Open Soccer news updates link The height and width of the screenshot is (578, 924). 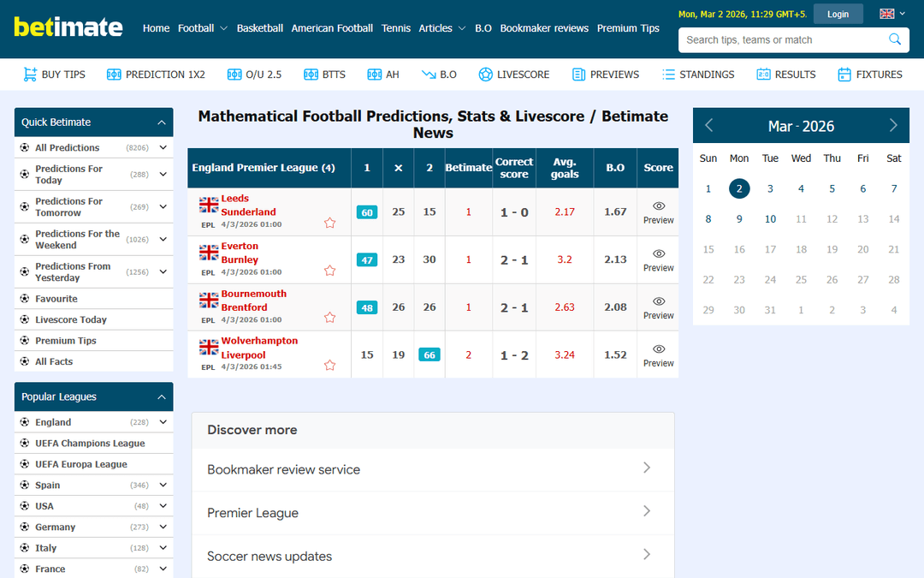tap(433, 557)
